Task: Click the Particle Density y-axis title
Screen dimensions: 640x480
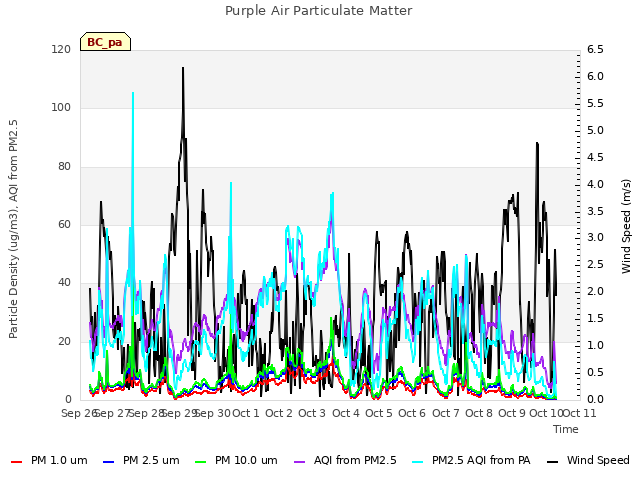Action: 13,229
